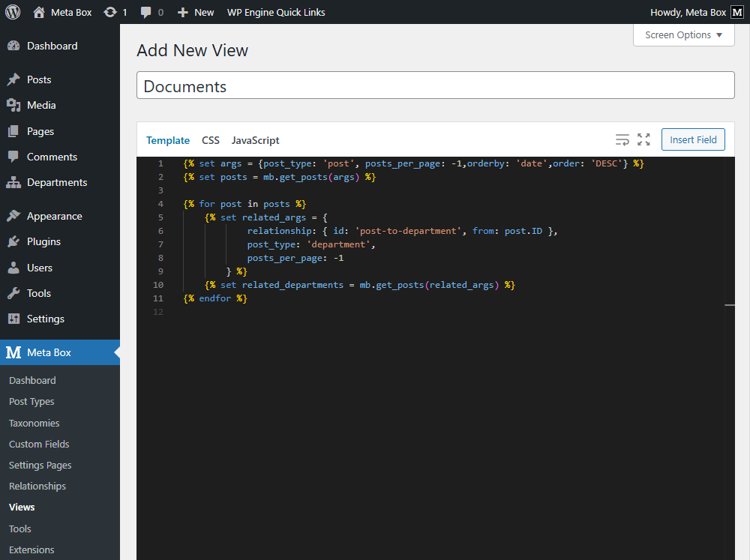
Task: Click the Meta Box avatar icon
Action: (x=737, y=12)
